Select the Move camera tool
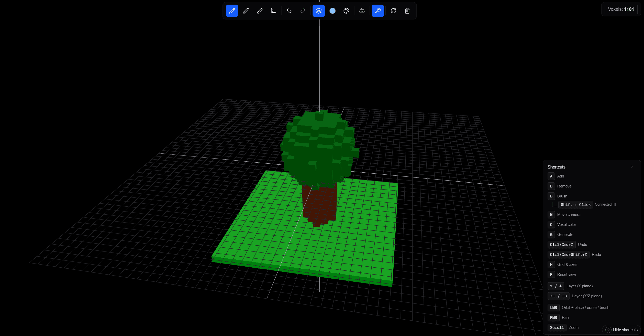Image resolution: width=644 pixels, height=336 pixels. pyautogui.click(x=273, y=11)
